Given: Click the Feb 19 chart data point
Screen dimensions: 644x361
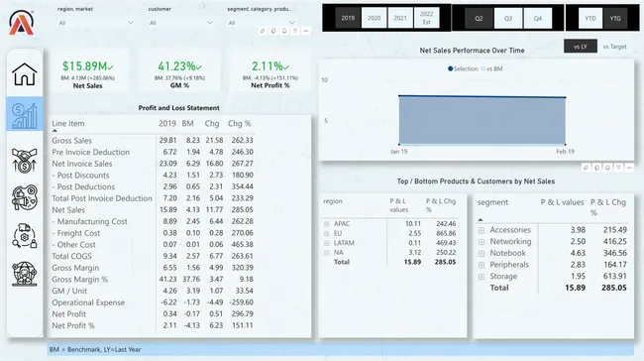Looking at the screenshot, I should (566, 97).
